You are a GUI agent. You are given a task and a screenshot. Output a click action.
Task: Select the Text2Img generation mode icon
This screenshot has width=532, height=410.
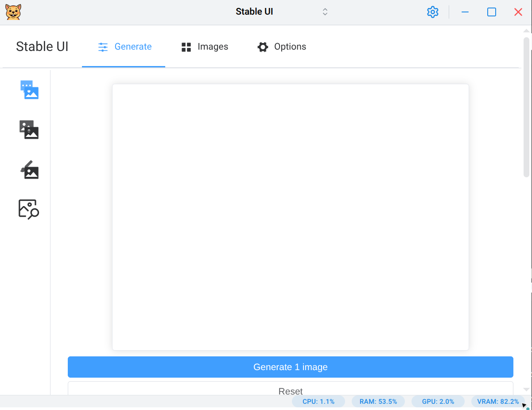pos(29,90)
